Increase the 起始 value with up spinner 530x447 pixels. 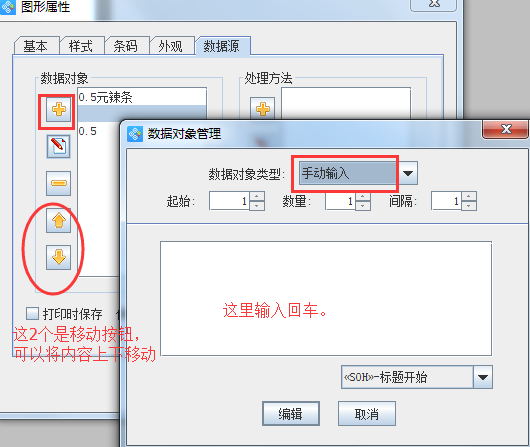257,196
